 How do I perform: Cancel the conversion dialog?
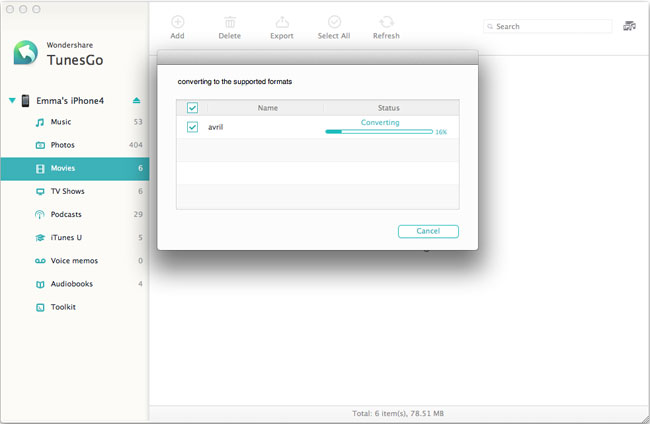point(428,231)
